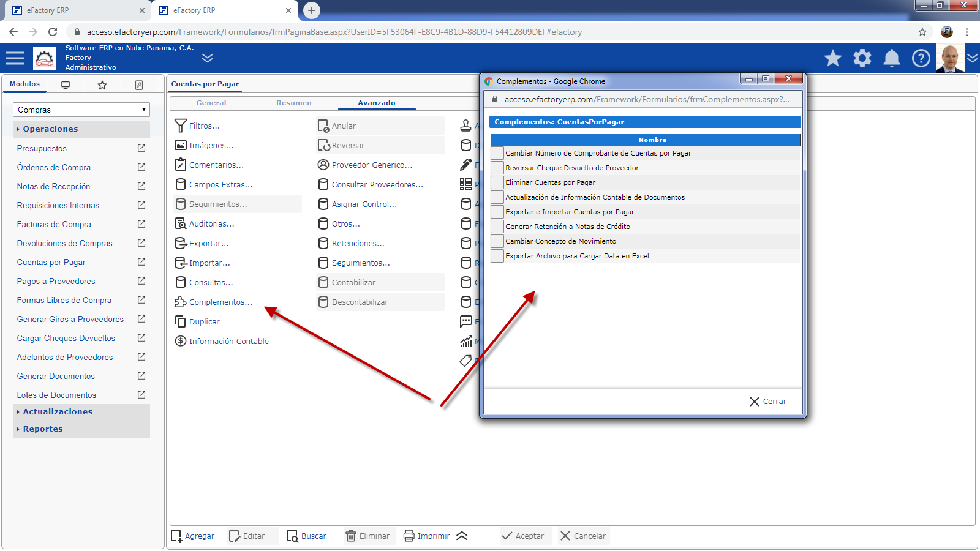
Task: Open Devoluciones de Compras link
Action: coord(64,243)
